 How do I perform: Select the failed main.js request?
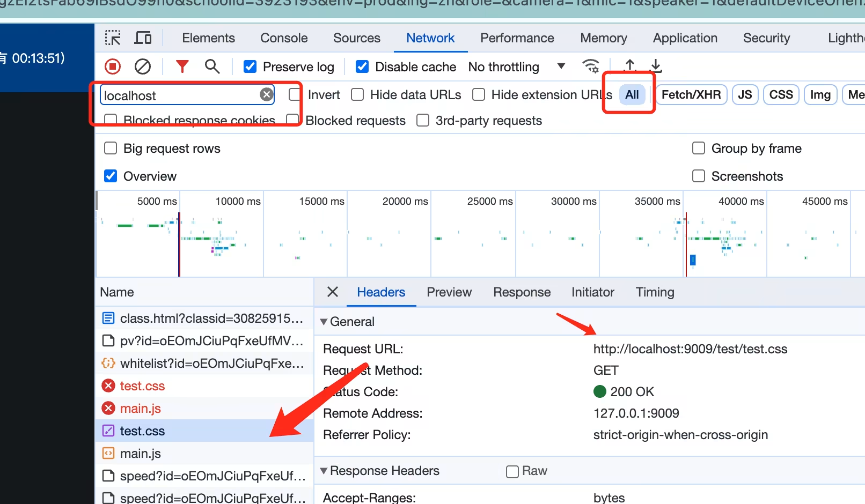(141, 409)
